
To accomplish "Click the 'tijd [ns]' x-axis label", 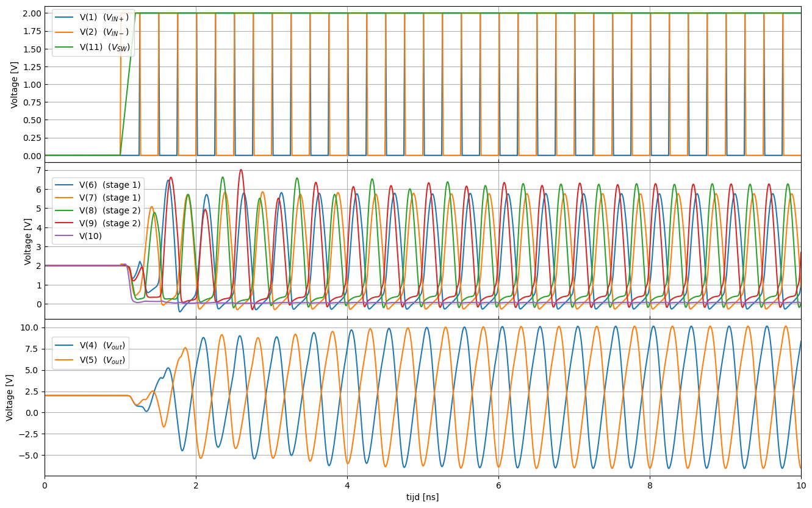I will [422, 497].
